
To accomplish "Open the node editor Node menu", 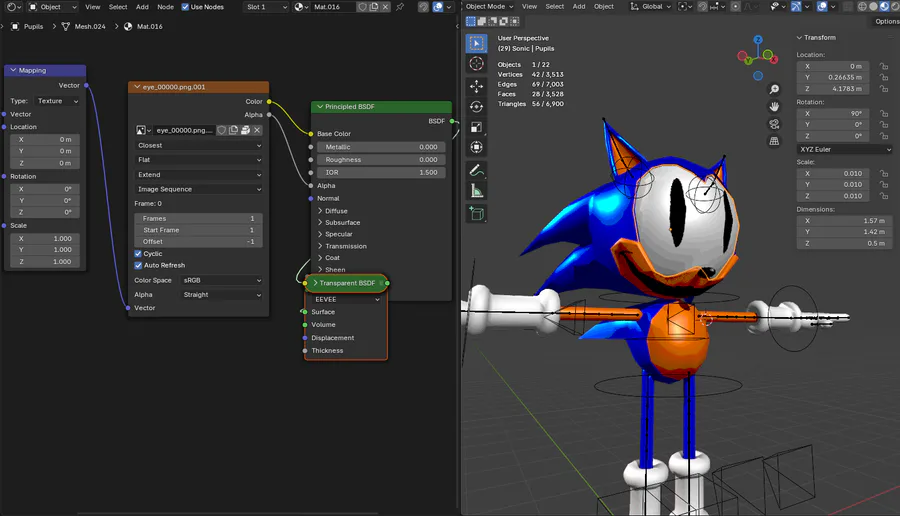I will (165, 7).
